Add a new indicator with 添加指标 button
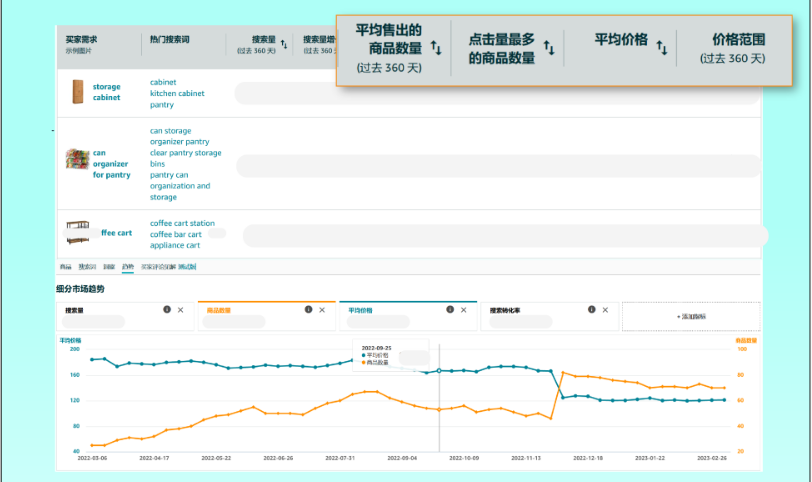The image size is (812, 482). pos(691,316)
